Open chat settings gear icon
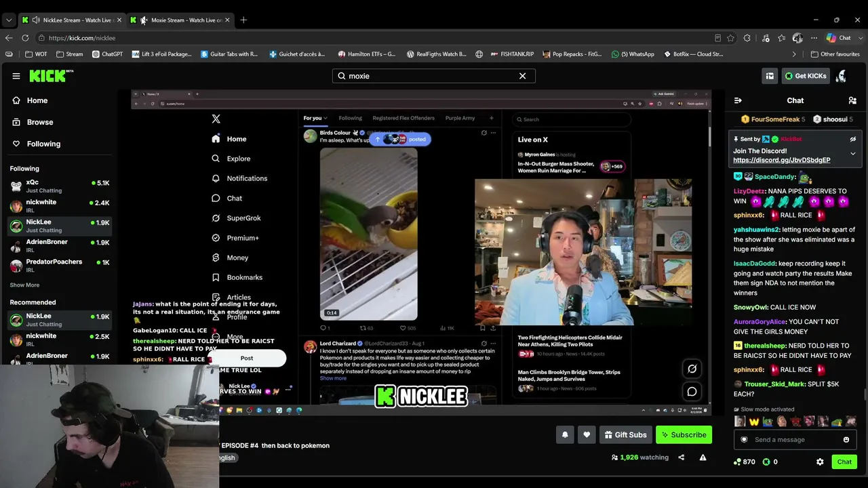Image resolution: width=868 pixels, height=488 pixels. point(820,462)
